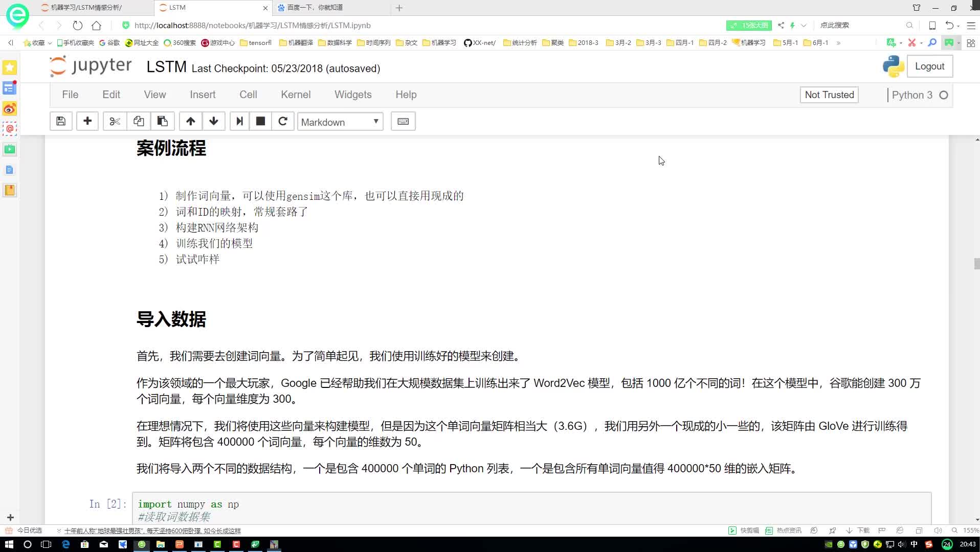Open the command palette keyboard icon
This screenshot has height=552, width=980.
point(403,121)
